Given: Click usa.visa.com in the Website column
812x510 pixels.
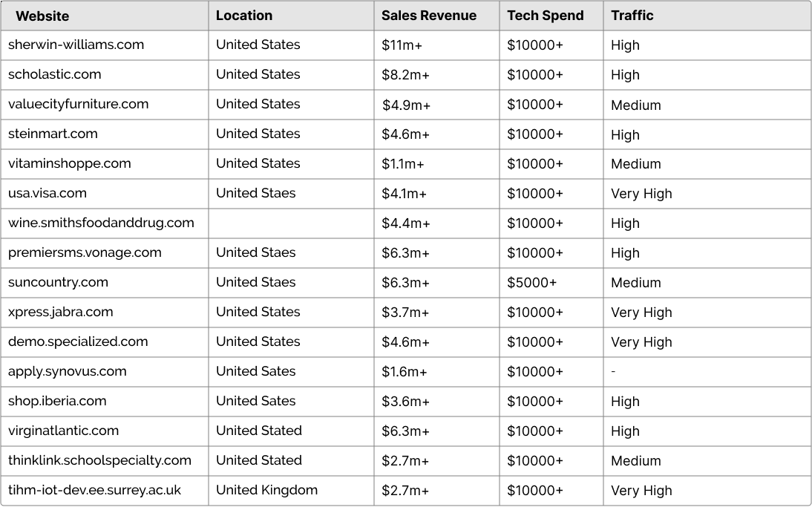Looking at the screenshot, I should [47, 193].
